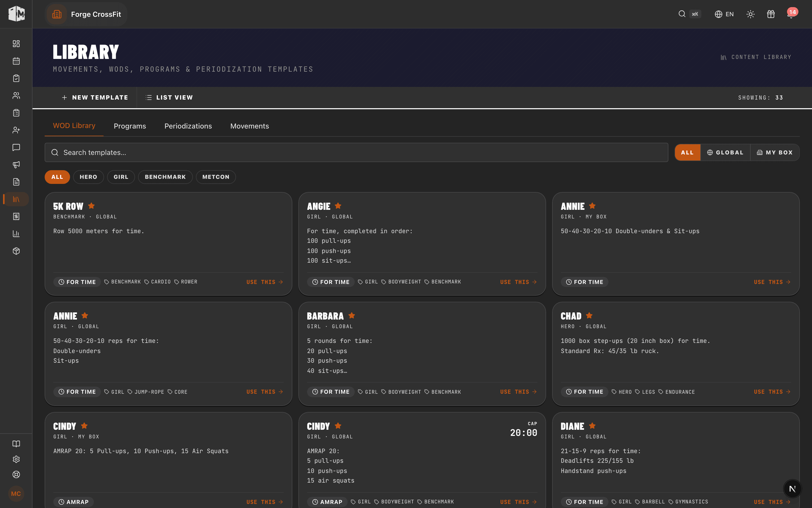Select the MY BOX scope filter
The image size is (812, 508).
[x=775, y=153]
